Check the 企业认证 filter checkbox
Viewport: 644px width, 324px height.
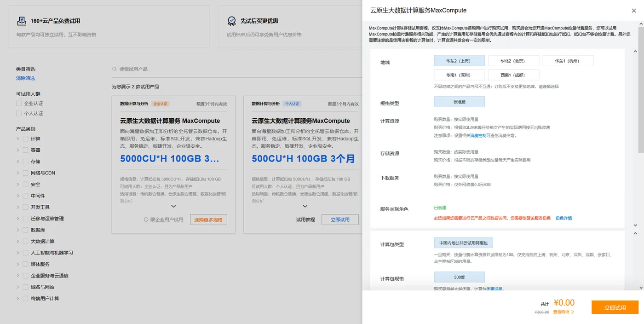19,104
